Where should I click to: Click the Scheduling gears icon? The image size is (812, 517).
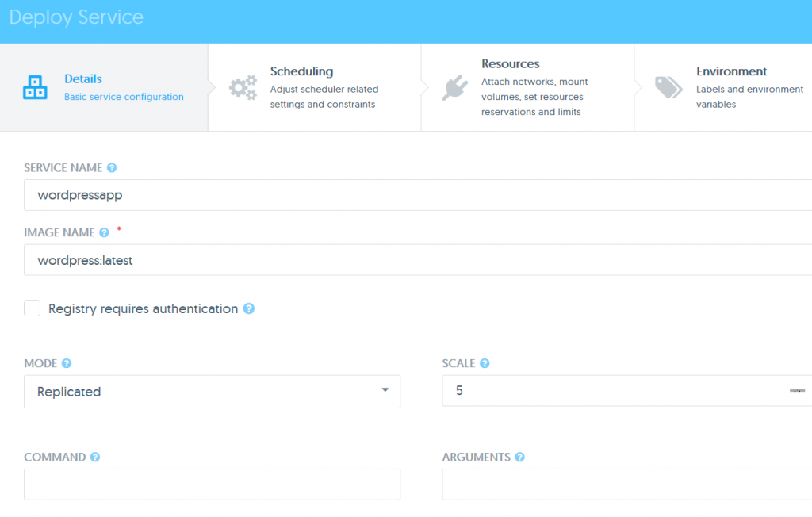243,87
